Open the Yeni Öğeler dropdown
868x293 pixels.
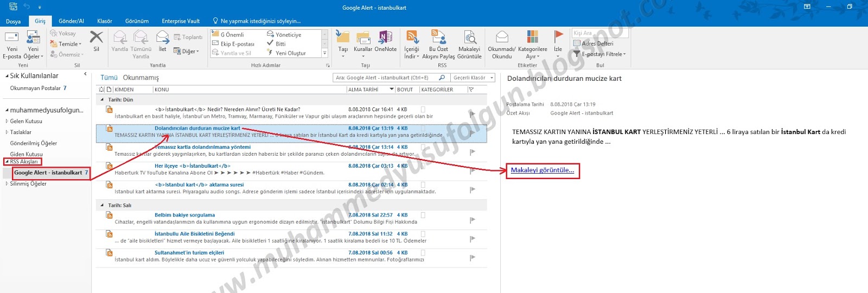pyautogui.click(x=33, y=44)
